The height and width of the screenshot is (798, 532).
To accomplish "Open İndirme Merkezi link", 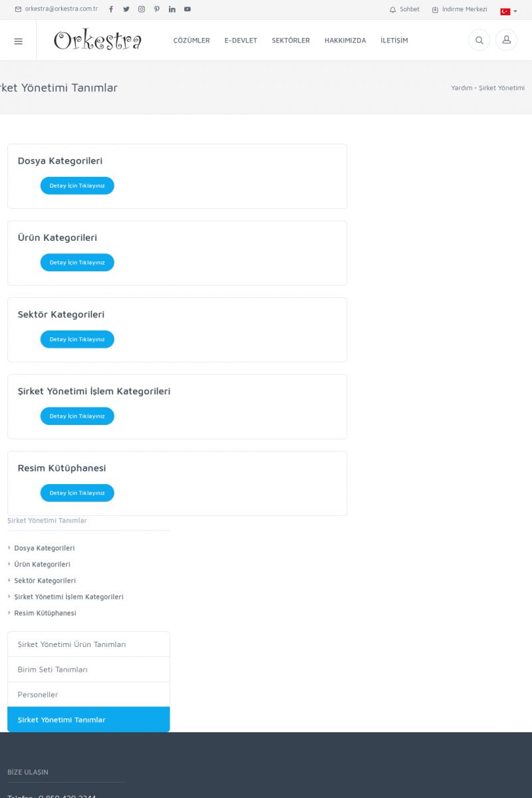I will [460, 9].
